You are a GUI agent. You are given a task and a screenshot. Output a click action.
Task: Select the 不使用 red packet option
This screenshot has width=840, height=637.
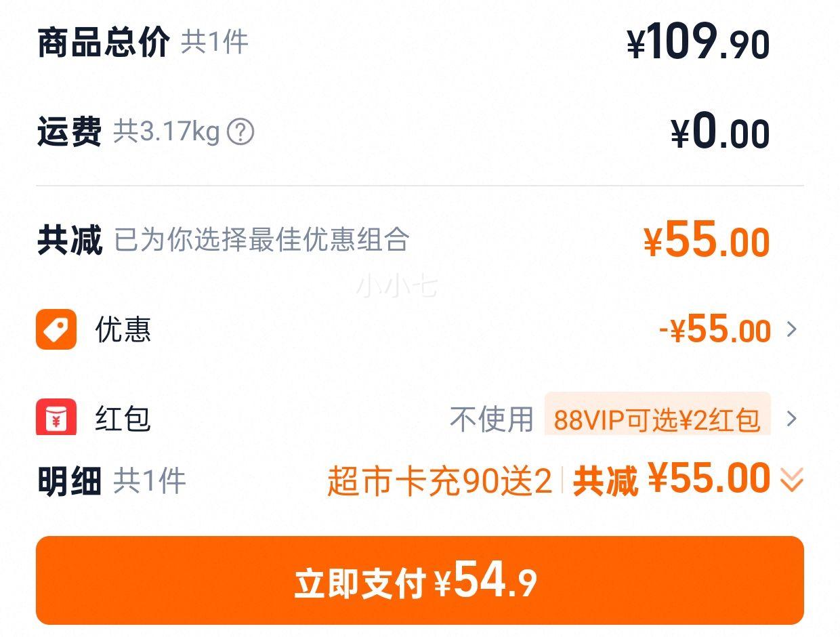coord(492,419)
